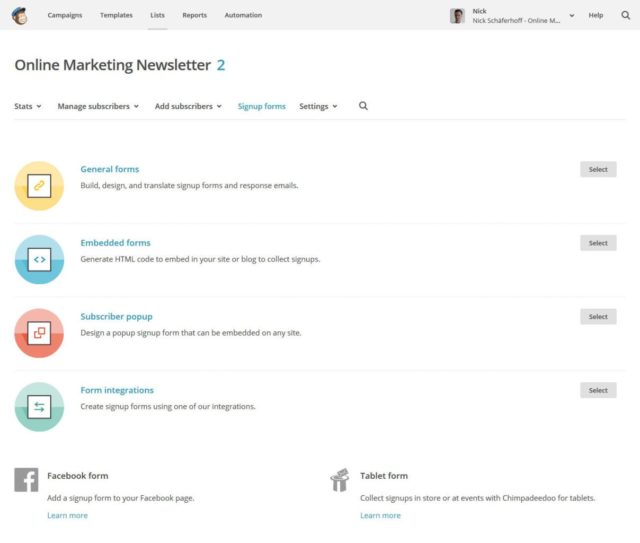Click the Mailchimp monkey logo
Image resolution: width=640 pixels, height=543 pixels.
click(20, 15)
